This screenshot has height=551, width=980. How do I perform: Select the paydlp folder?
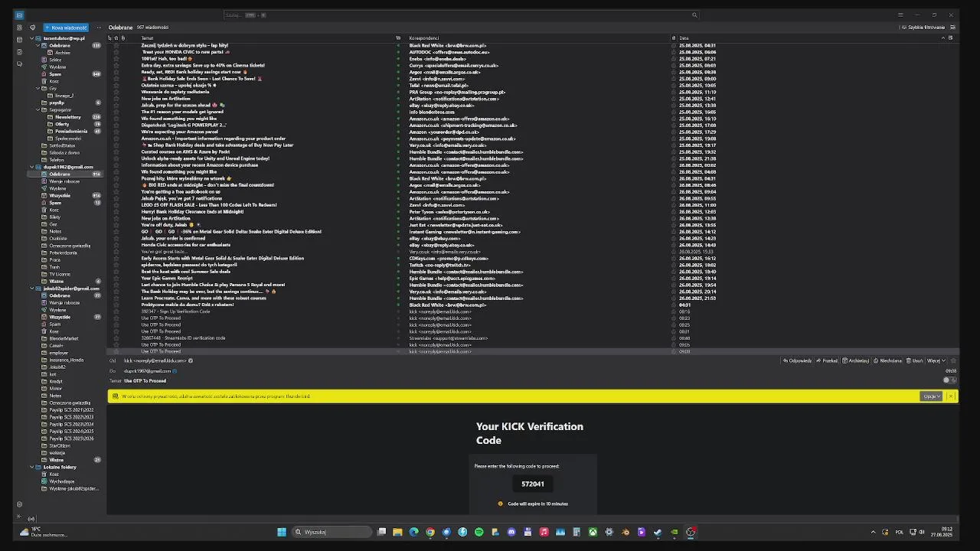tap(57, 103)
